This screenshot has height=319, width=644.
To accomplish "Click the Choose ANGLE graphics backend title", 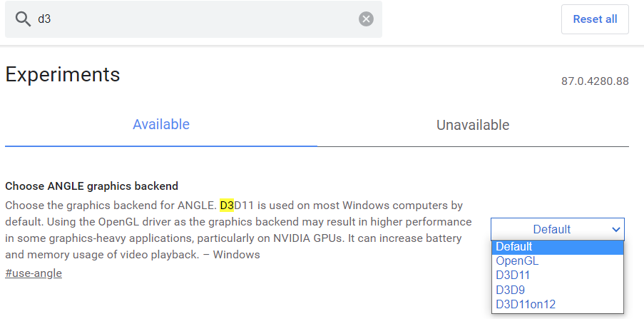I will tap(91, 186).
